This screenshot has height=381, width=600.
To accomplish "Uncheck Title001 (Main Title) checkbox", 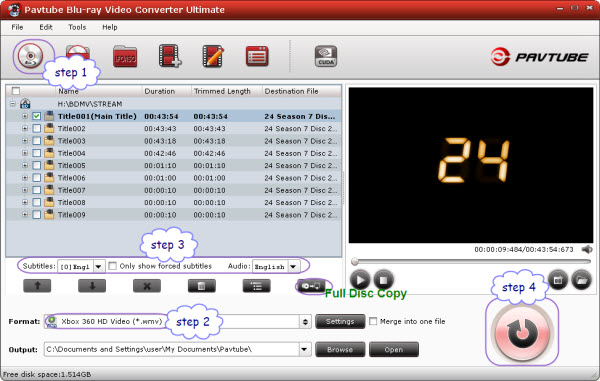I will click(37, 116).
